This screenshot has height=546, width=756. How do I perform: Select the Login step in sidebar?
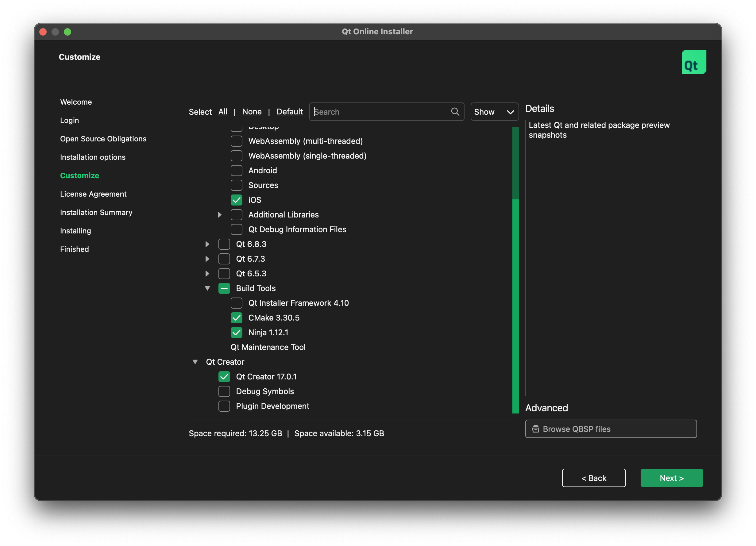69,120
